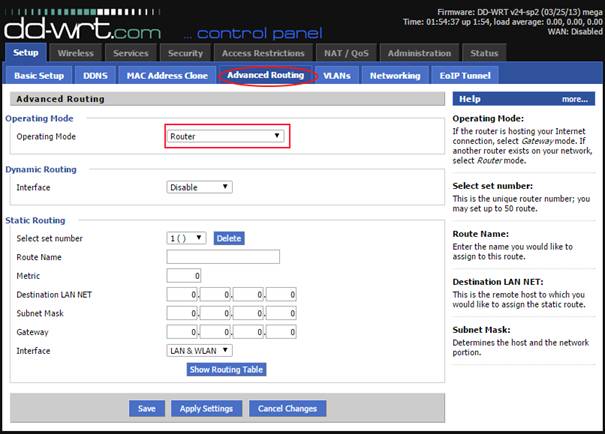Open the Basic Setup subtab
Viewport: 605px width, 434px height.
pyautogui.click(x=36, y=75)
